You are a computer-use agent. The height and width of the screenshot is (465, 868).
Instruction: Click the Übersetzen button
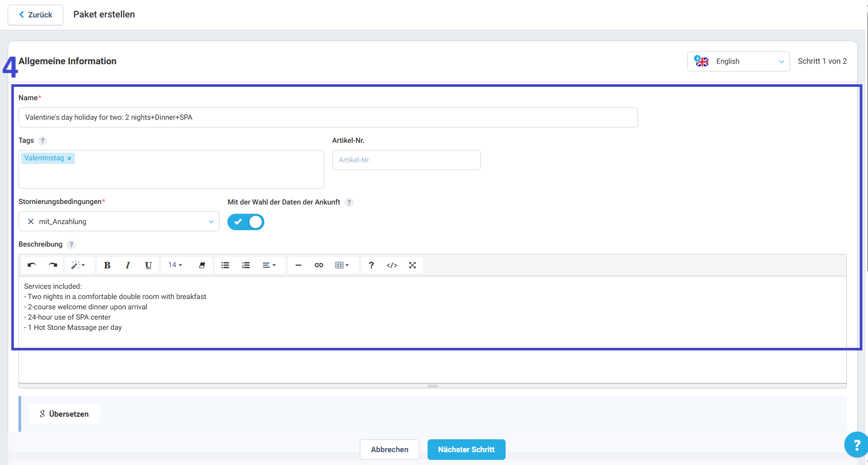64,414
